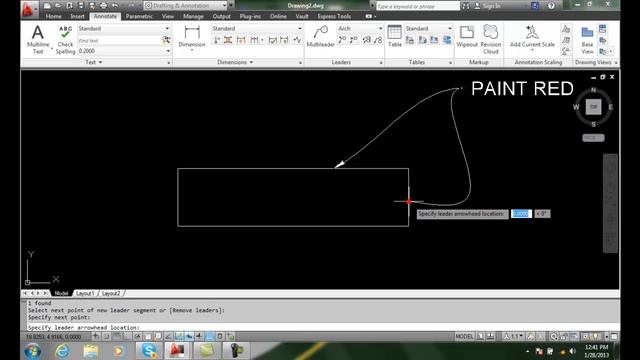Click the Remove Leader icon
The width and height of the screenshot is (640, 360).
click(x=353, y=40)
